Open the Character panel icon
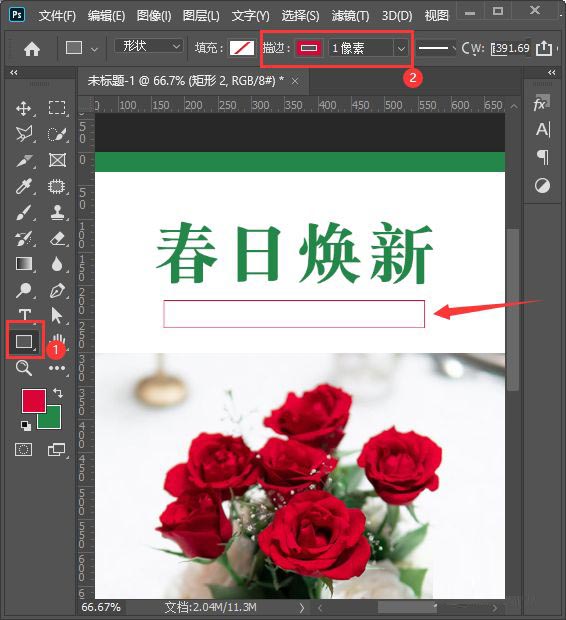 point(543,130)
